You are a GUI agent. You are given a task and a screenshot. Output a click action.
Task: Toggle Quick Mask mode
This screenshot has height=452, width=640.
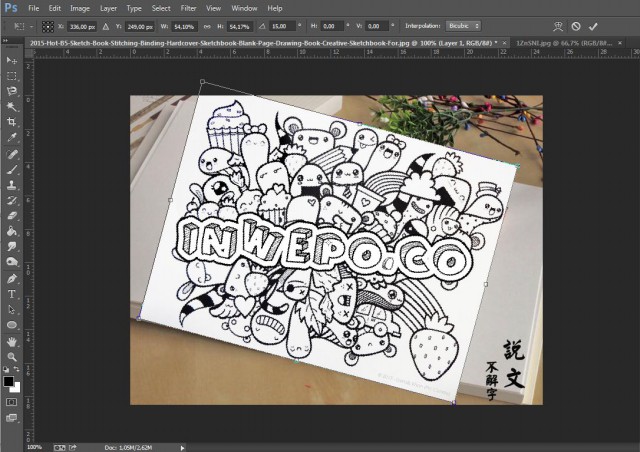tap(12, 402)
